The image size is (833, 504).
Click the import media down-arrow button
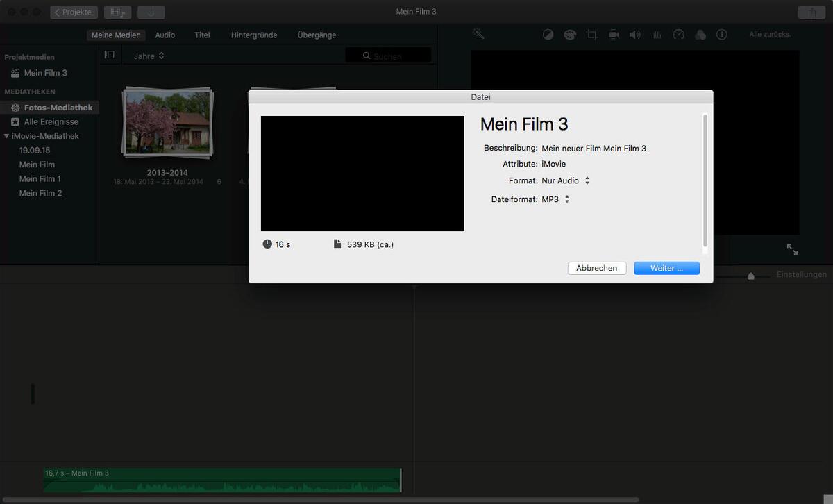tap(151, 12)
